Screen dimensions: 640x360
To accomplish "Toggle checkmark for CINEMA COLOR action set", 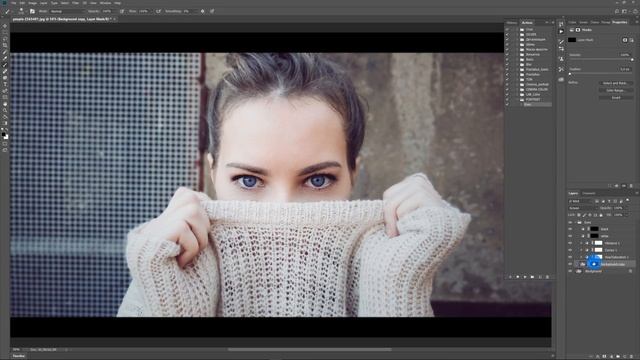I will click(507, 89).
